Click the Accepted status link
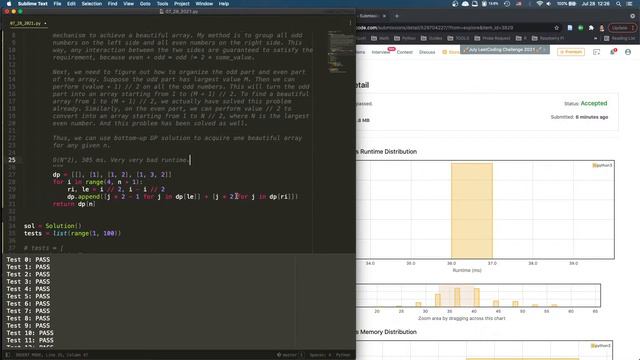The height and width of the screenshot is (360, 640). [x=594, y=103]
